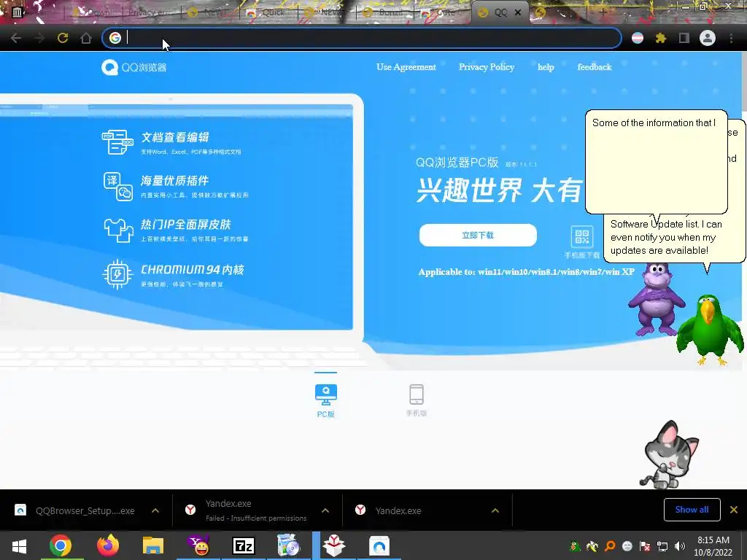Click the purple BonziBuddy gorilla

tap(656, 300)
